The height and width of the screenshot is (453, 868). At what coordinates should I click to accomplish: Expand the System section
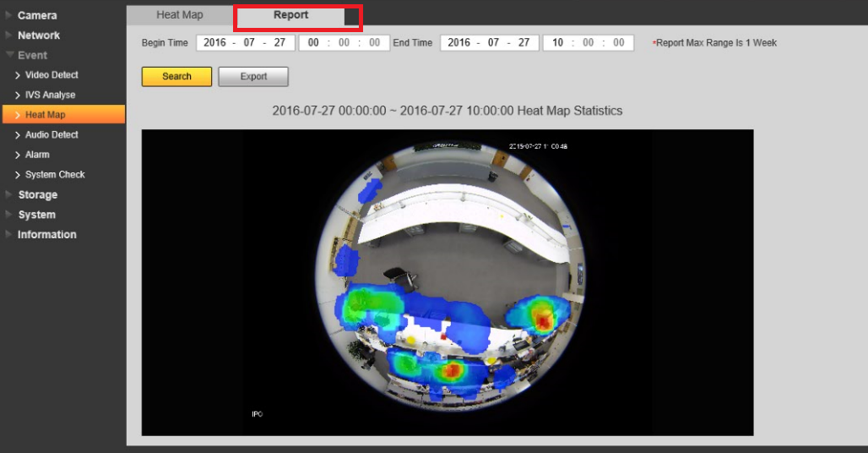tap(36, 215)
